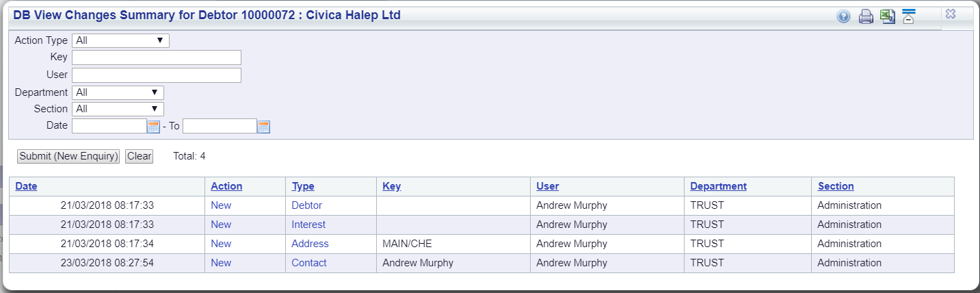Open the help icon
The image size is (980, 293).
tap(844, 18)
